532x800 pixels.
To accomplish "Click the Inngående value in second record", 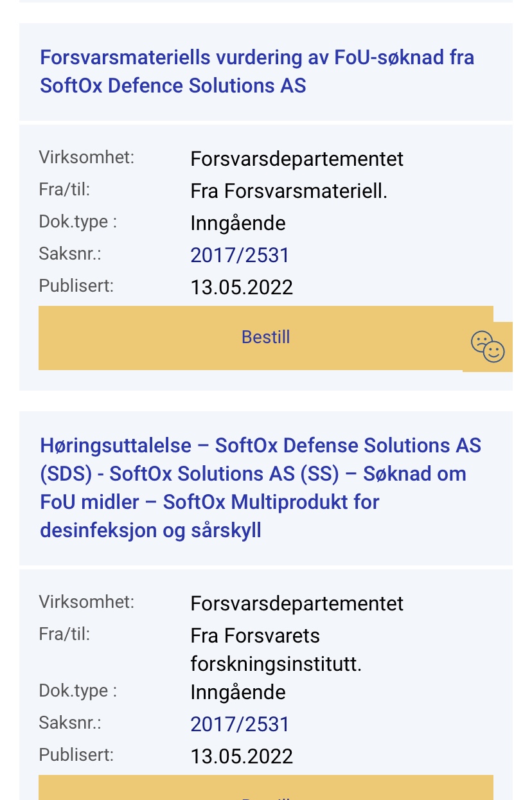I will click(x=238, y=692).
